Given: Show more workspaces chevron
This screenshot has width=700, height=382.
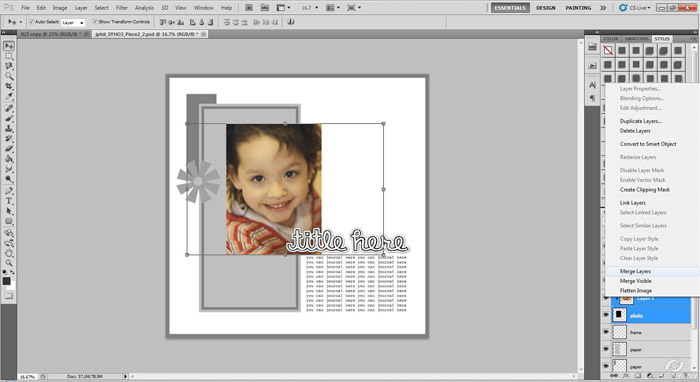Looking at the screenshot, I should 603,8.
